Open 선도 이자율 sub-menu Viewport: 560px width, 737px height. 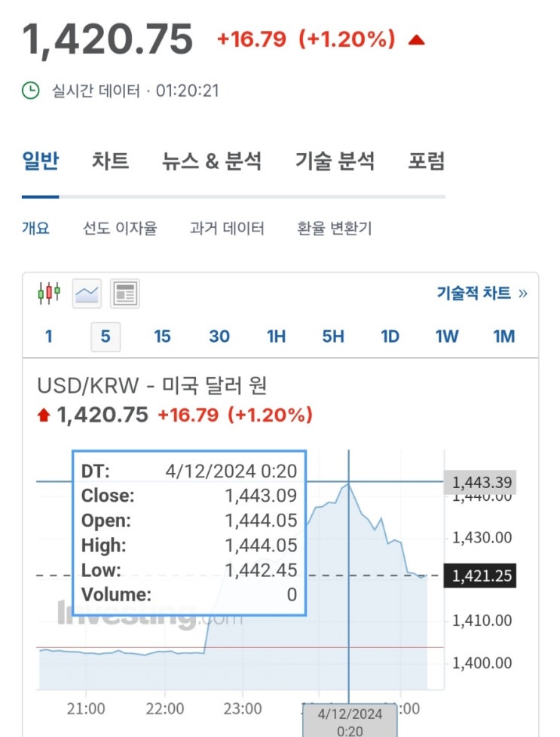(120, 228)
